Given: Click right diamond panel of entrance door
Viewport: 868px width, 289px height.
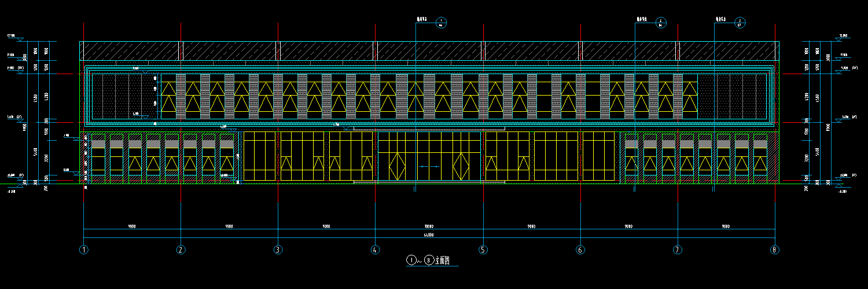Looking at the screenshot, I should pyautogui.click(x=460, y=166).
